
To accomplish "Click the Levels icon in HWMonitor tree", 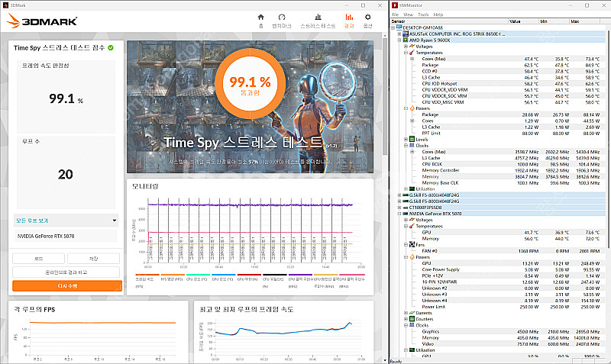I will [x=412, y=140].
